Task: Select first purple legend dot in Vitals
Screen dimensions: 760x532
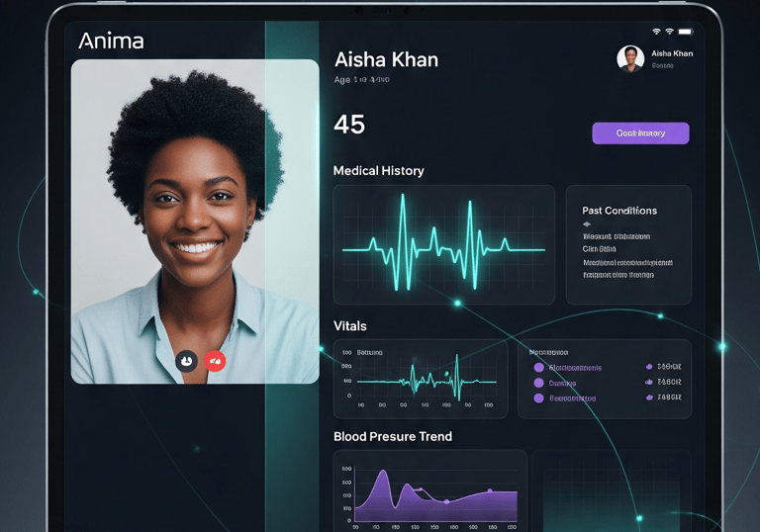Action: (x=538, y=367)
